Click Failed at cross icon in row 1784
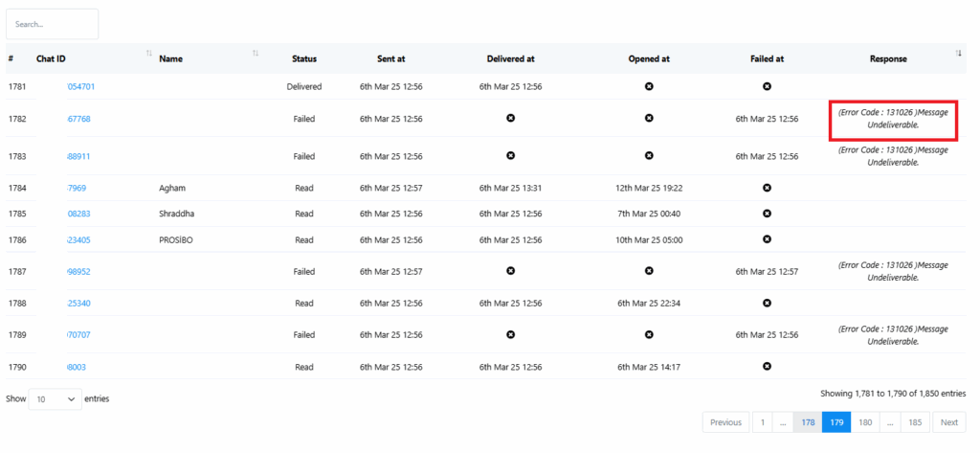The image size is (980, 453). pyautogui.click(x=767, y=188)
